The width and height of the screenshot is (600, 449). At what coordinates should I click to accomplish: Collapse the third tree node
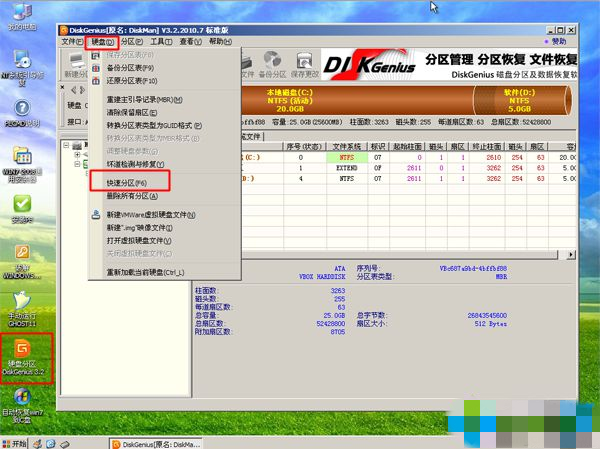tap(77, 164)
